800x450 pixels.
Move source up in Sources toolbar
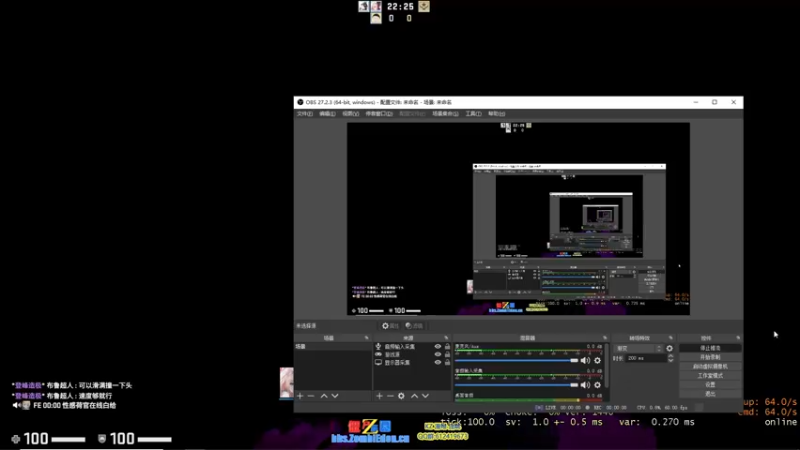[414, 396]
